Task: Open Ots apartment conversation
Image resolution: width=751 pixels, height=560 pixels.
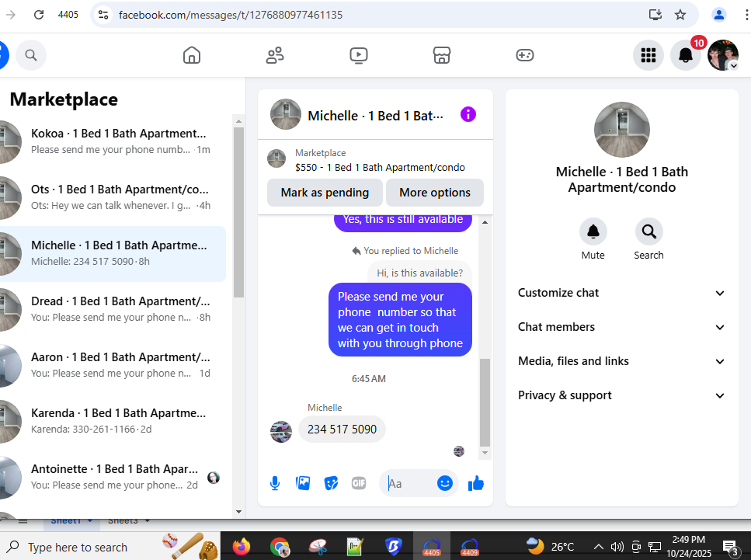Action: pos(113,197)
